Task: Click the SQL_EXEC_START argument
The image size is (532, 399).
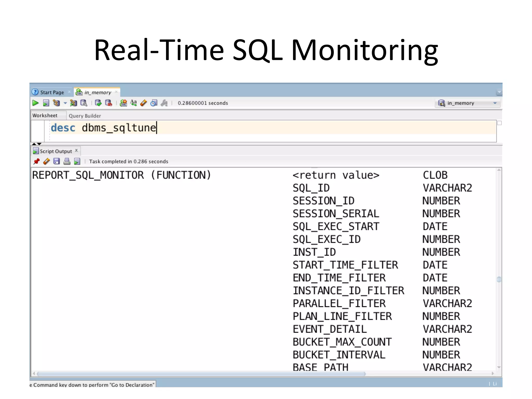Action: [x=336, y=227]
